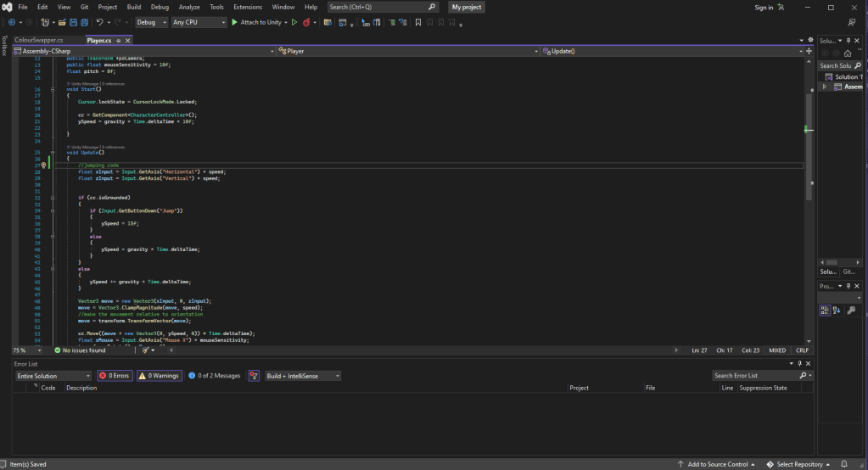Screen dimensions: 868x470
Task: Open the feedback icon below window controls
Action: 852,22
